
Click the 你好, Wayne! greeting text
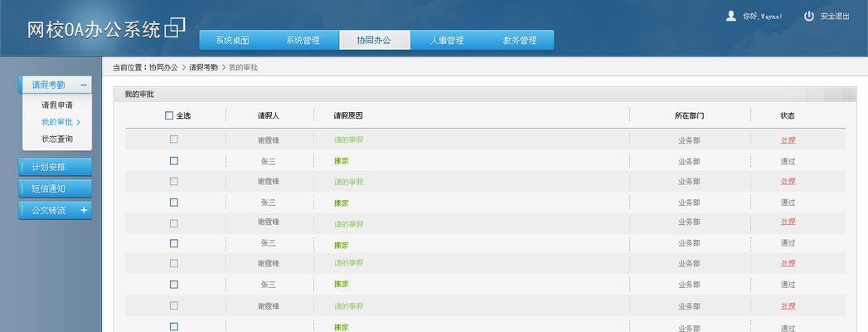pyautogui.click(x=763, y=17)
